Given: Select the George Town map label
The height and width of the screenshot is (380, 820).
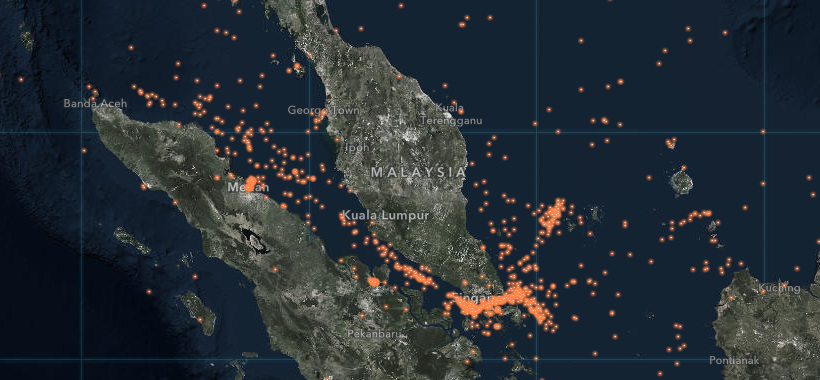Looking at the screenshot, I should click(x=323, y=111).
